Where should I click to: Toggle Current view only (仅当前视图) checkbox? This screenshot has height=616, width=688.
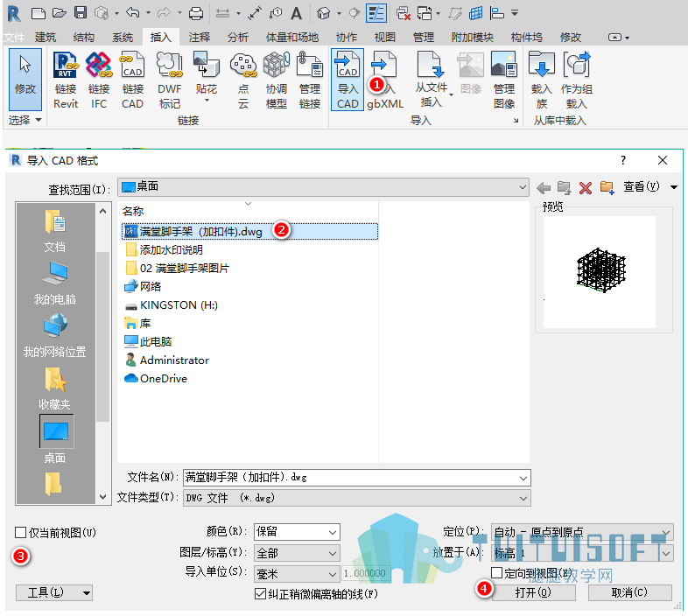pos(20,533)
